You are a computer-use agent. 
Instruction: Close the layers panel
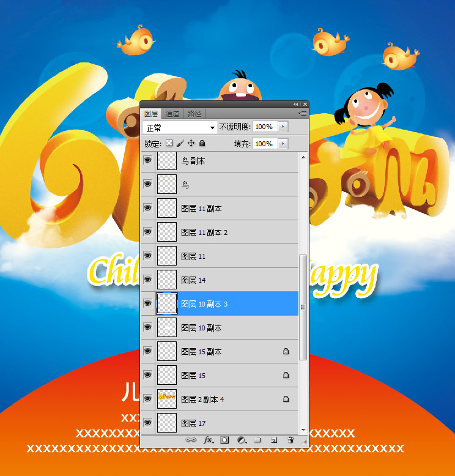(x=305, y=104)
